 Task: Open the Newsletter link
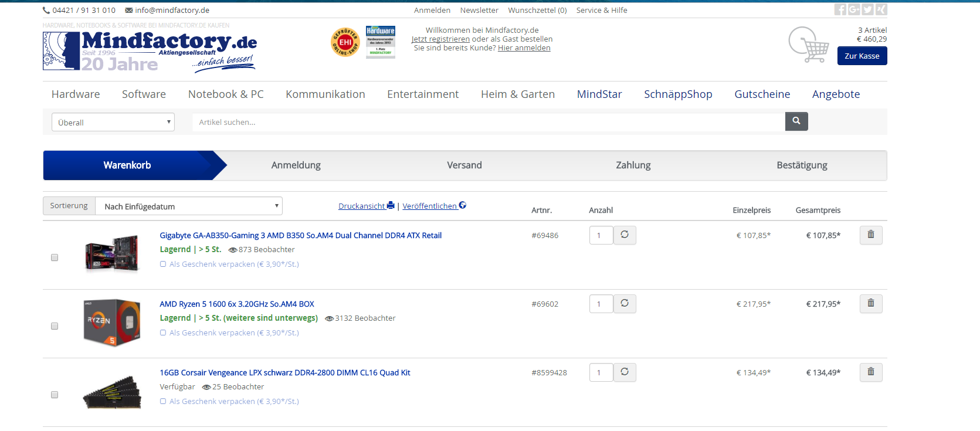coord(479,10)
